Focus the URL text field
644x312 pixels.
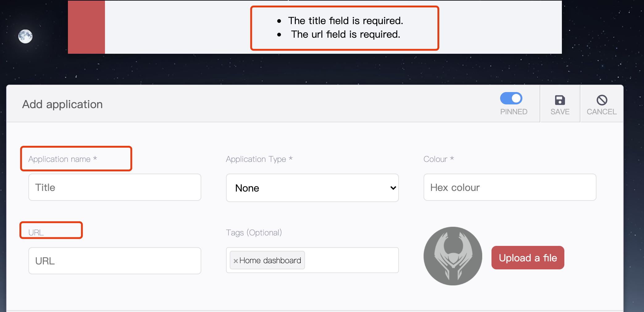[115, 261]
